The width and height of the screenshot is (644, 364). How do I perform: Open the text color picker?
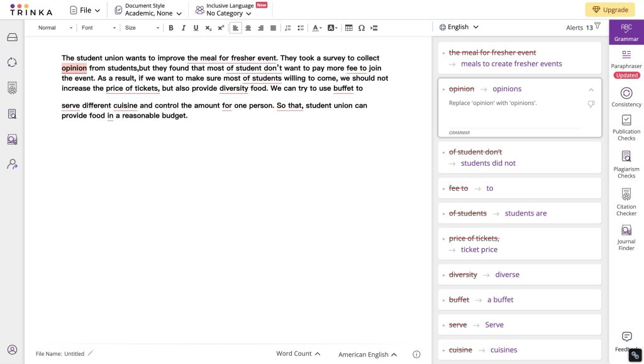pos(317,28)
